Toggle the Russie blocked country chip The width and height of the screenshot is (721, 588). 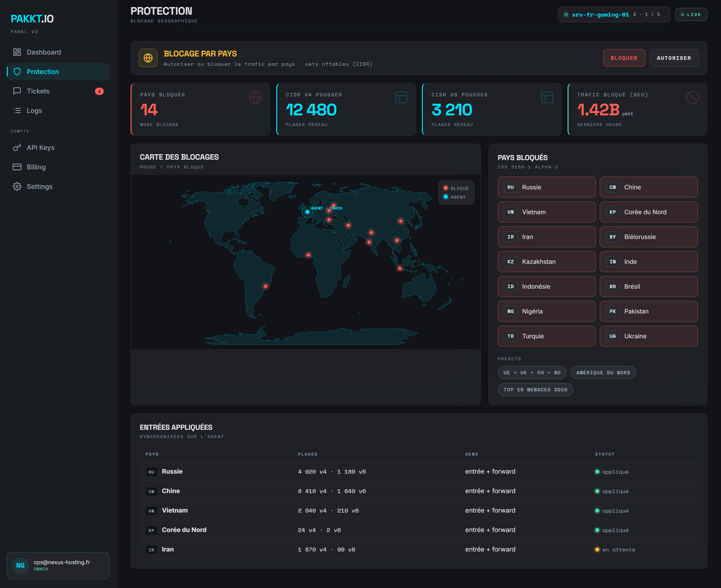click(546, 187)
